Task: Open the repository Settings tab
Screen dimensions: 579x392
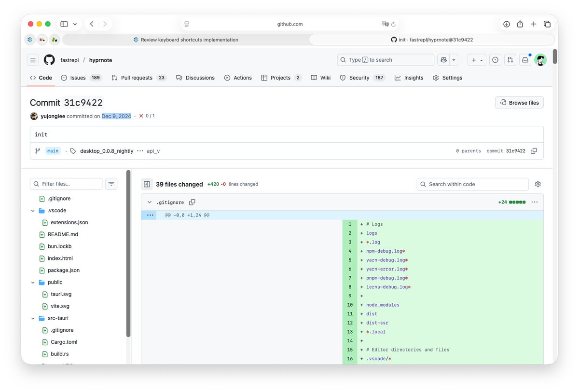Action: pos(448,78)
